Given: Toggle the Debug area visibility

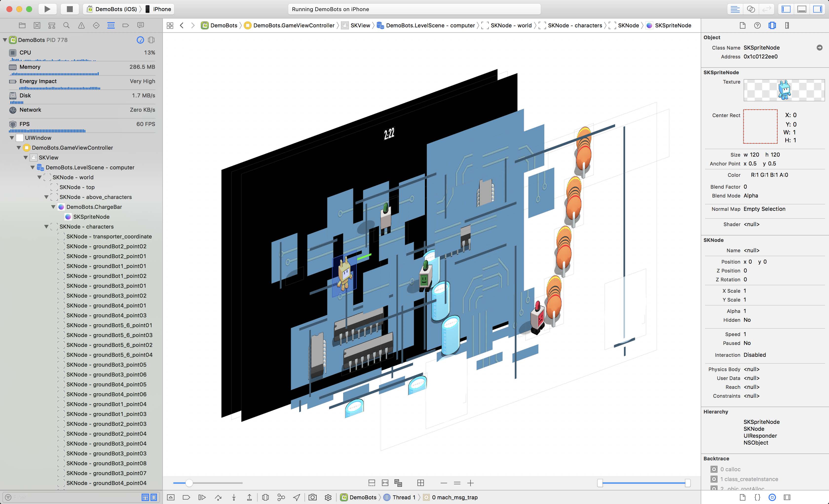Looking at the screenshot, I should [x=802, y=9].
